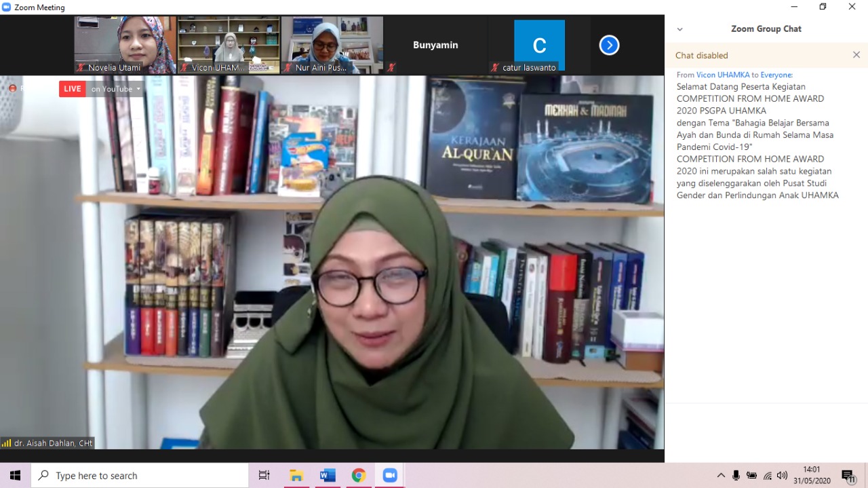Collapse the panel with the Zoom Group Chat chevron
868x488 pixels.
[x=679, y=29]
